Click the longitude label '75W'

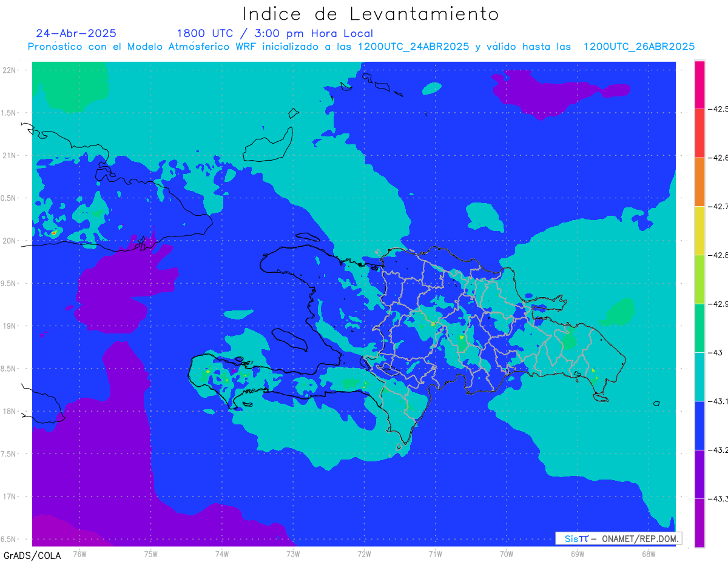[151, 554]
